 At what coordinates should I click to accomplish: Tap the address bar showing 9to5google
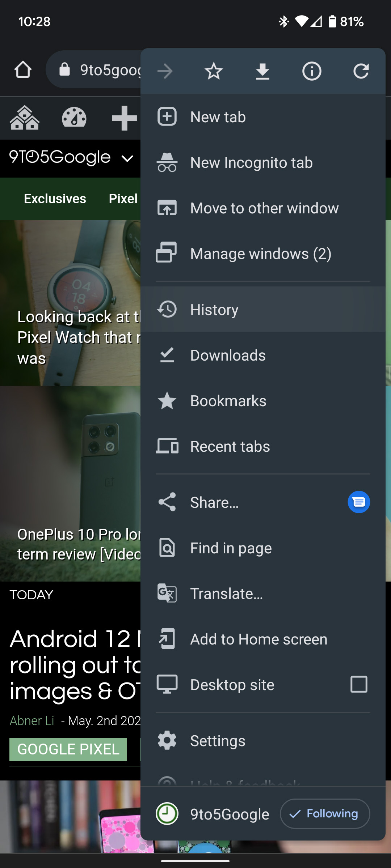point(101,69)
